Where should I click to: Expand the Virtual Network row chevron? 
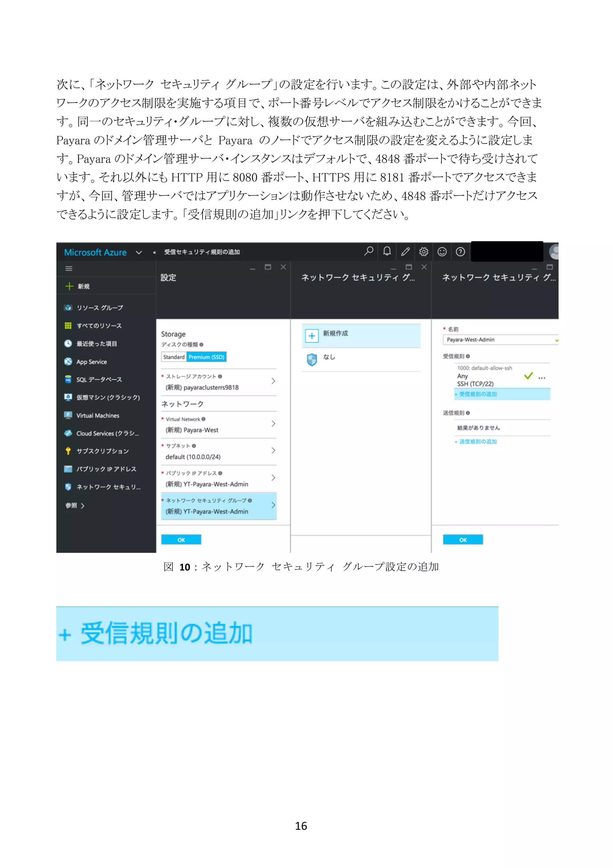pos(273,424)
